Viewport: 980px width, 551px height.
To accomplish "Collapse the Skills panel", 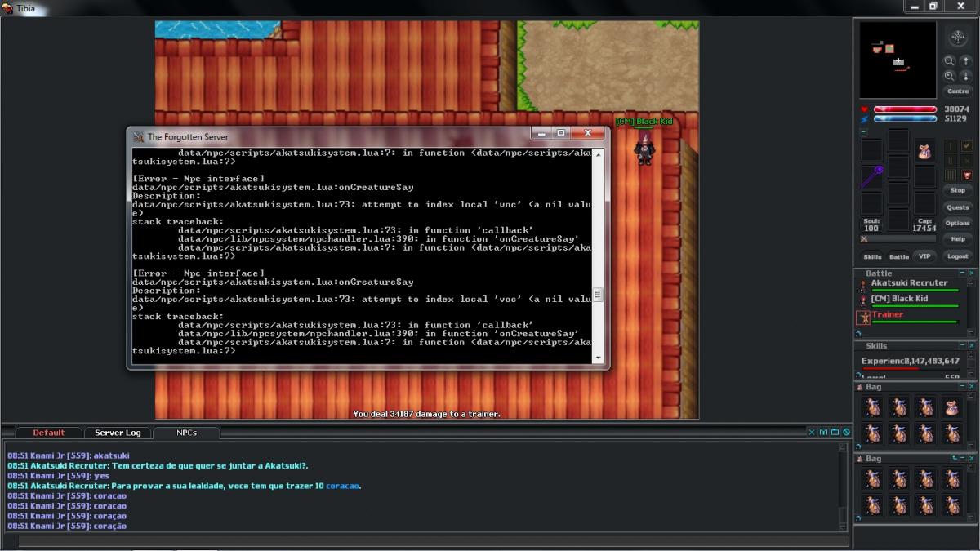I will pos(963,346).
